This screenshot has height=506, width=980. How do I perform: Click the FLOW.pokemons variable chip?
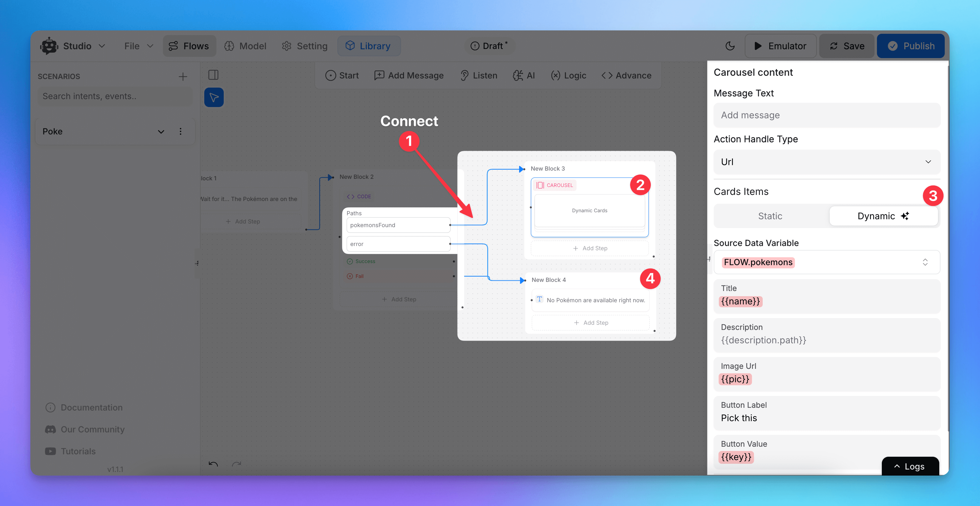click(x=758, y=262)
